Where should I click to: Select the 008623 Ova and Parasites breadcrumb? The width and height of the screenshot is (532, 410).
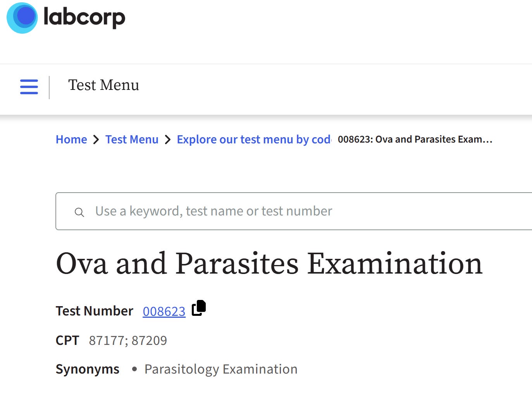(x=415, y=139)
